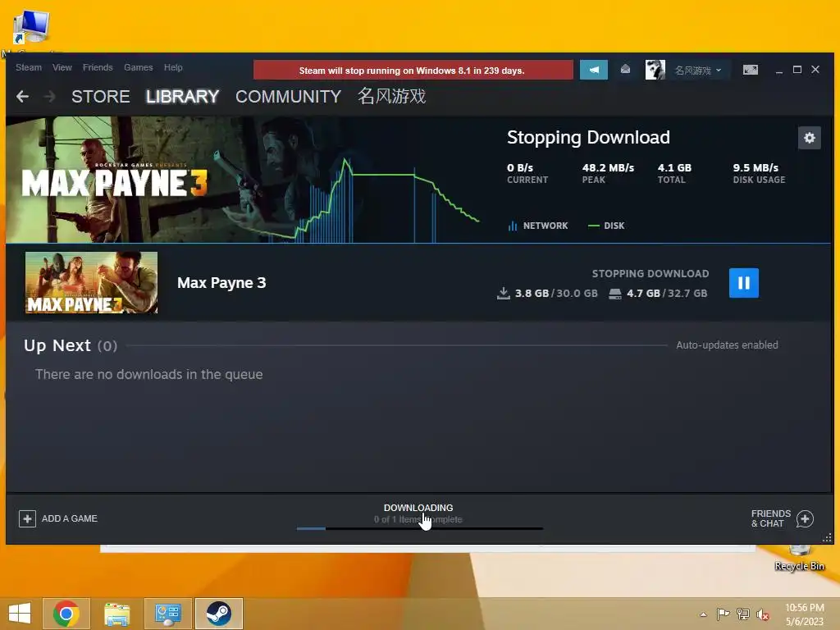Screen dimensions: 840x630
Task: Open the Steam menu
Action: pyautogui.click(x=29, y=67)
